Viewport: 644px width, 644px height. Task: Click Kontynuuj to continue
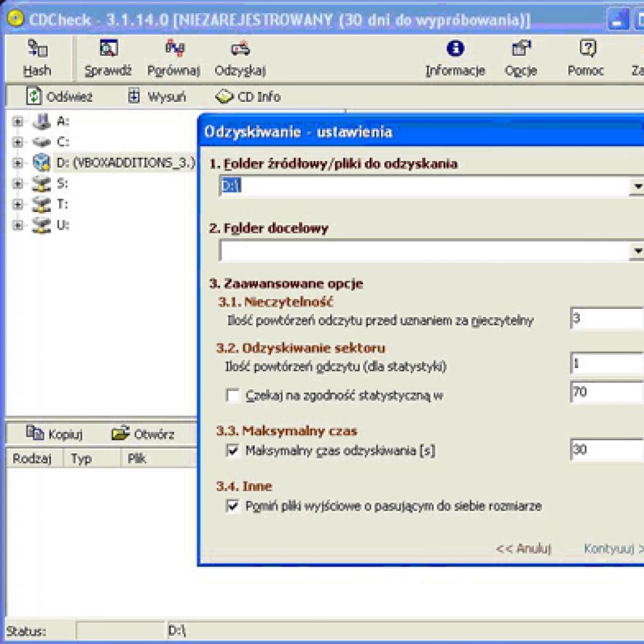click(x=614, y=548)
